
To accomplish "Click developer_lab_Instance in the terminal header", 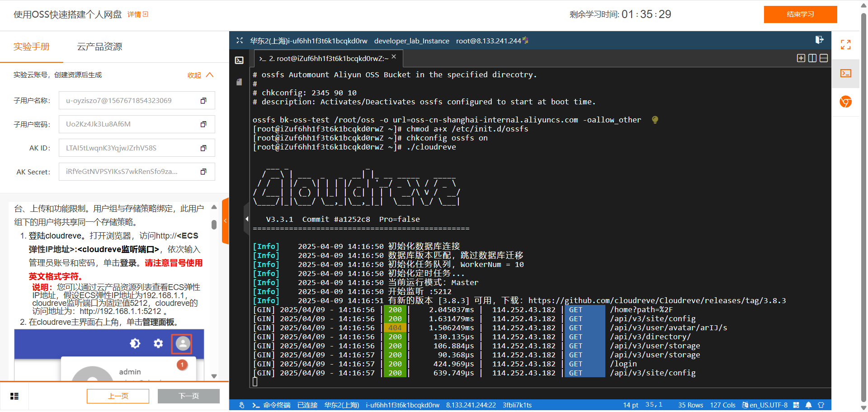I will click(411, 41).
